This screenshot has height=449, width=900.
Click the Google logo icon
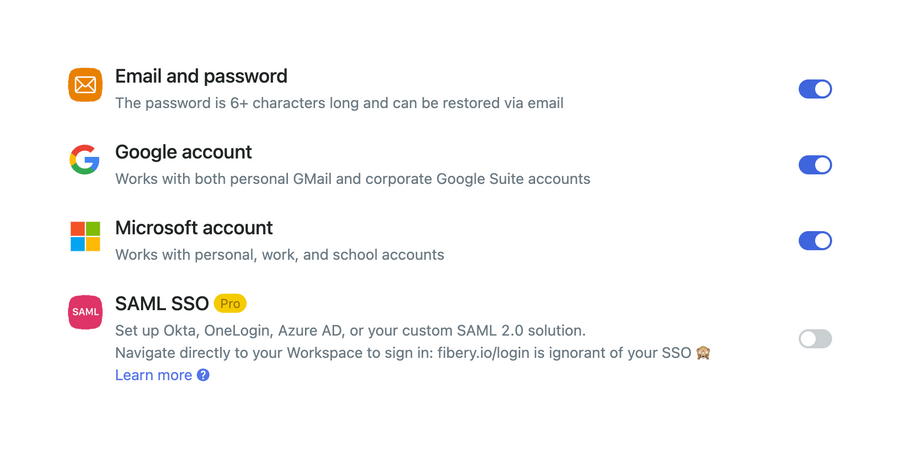pos(85,160)
